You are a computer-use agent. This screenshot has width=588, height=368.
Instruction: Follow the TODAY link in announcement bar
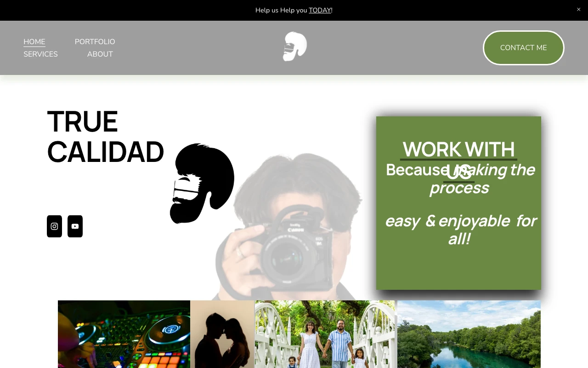coord(320,10)
